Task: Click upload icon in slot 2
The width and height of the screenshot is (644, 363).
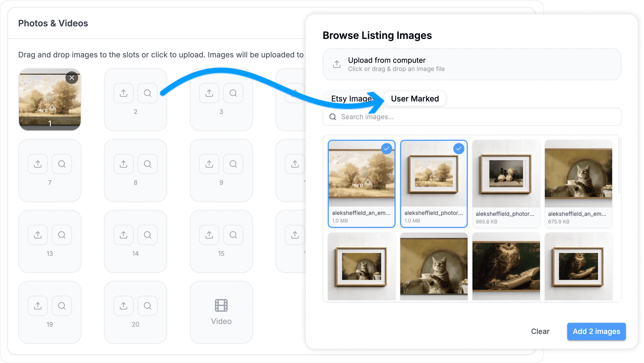Action: click(124, 93)
